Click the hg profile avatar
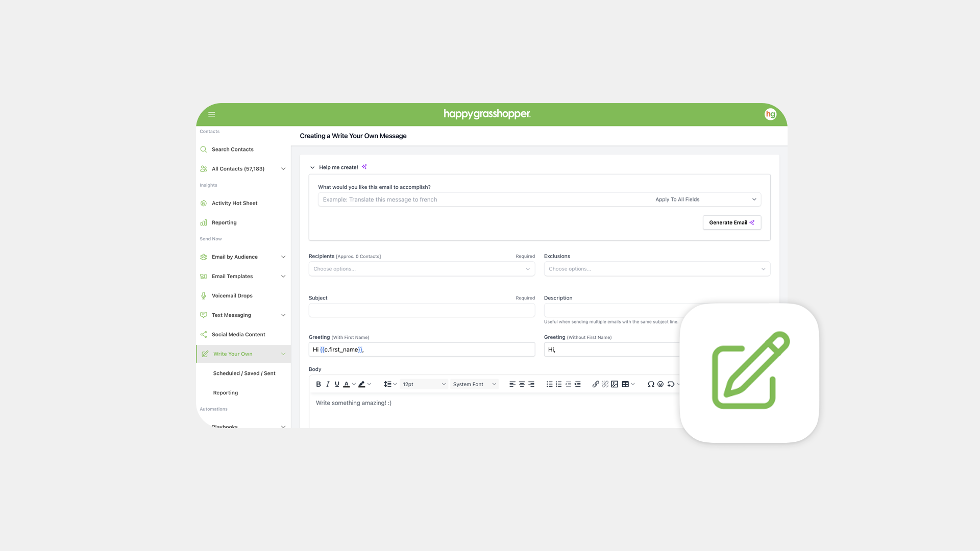 tap(770, 114)
